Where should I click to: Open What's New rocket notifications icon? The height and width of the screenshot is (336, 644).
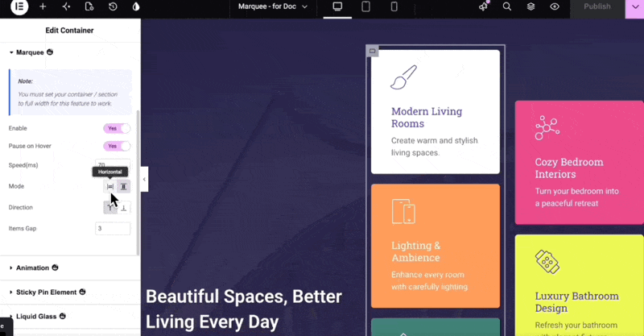(x=484, y=6)
